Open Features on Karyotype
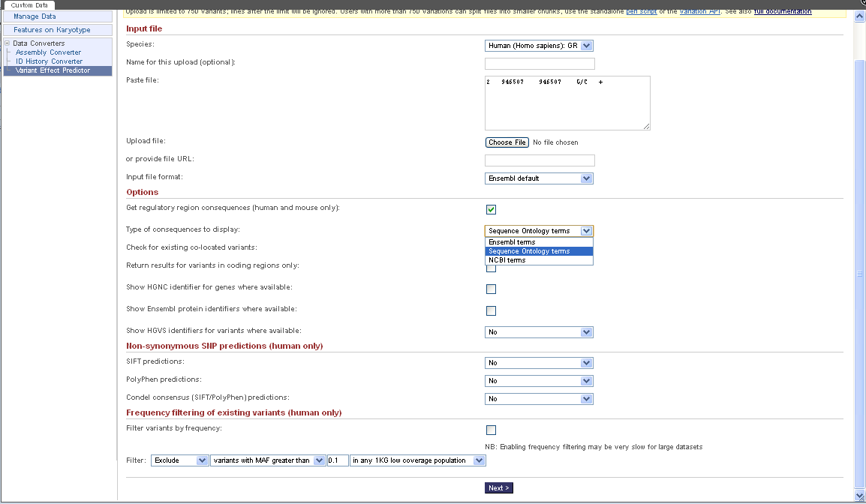This screenshot has width=866, height=504. click(x=52, y=30)
